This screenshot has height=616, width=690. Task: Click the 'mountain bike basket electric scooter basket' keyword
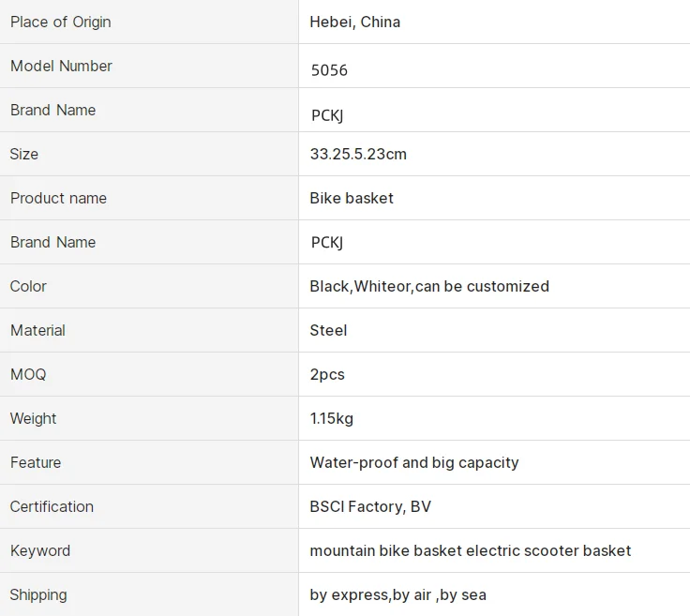click(470, 550)
